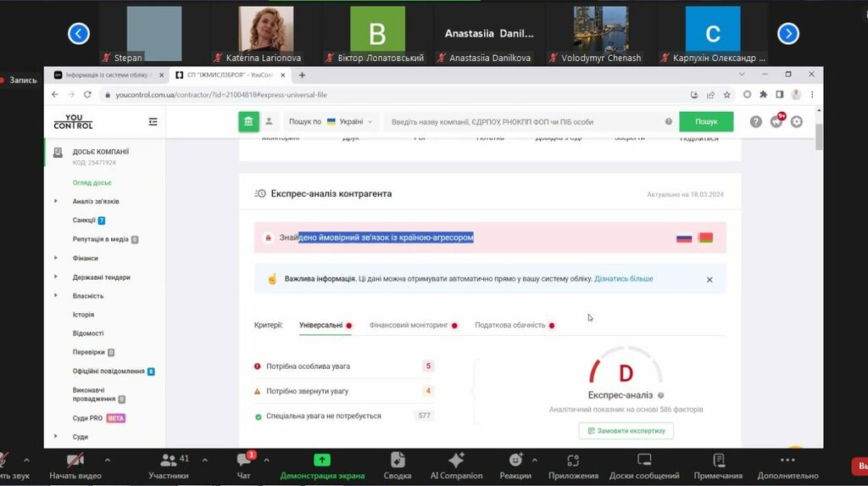
Task: Click the green 'Пошук' button
Action: tap(706, 122)
